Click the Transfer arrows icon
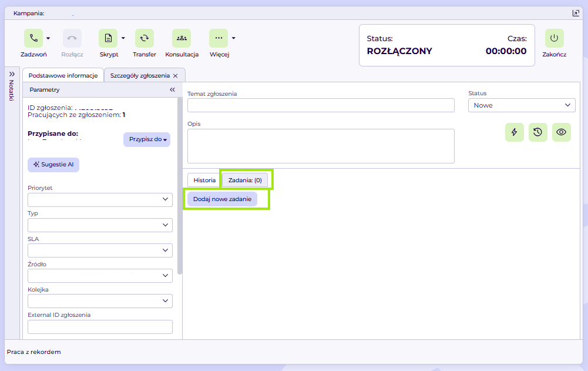Viewport: 588px width, 371px height. pyautogui.click(x=145, y=38)
